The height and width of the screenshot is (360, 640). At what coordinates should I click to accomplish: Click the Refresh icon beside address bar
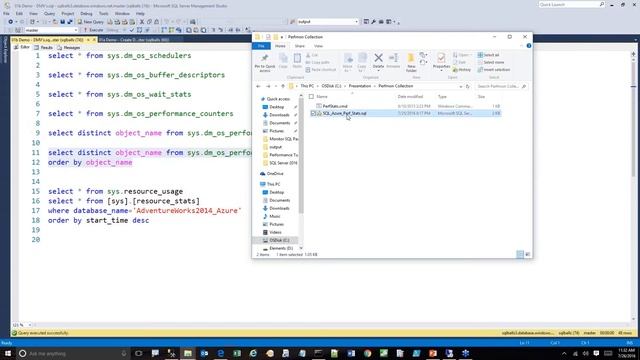tap(468, 87)
